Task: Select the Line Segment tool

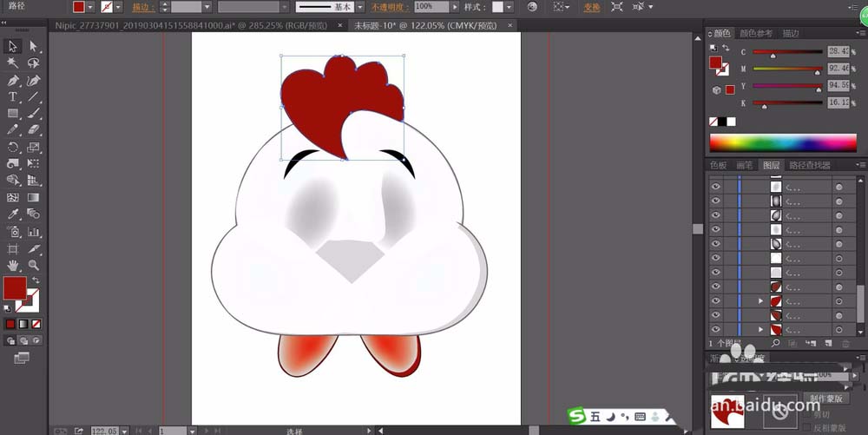Action: [33, 97]
